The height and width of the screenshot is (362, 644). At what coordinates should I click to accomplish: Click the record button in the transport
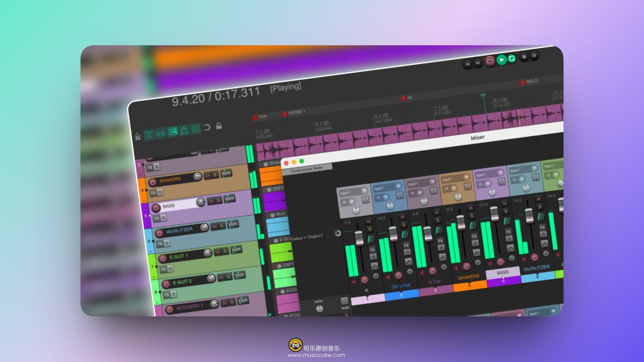(490, 61)
